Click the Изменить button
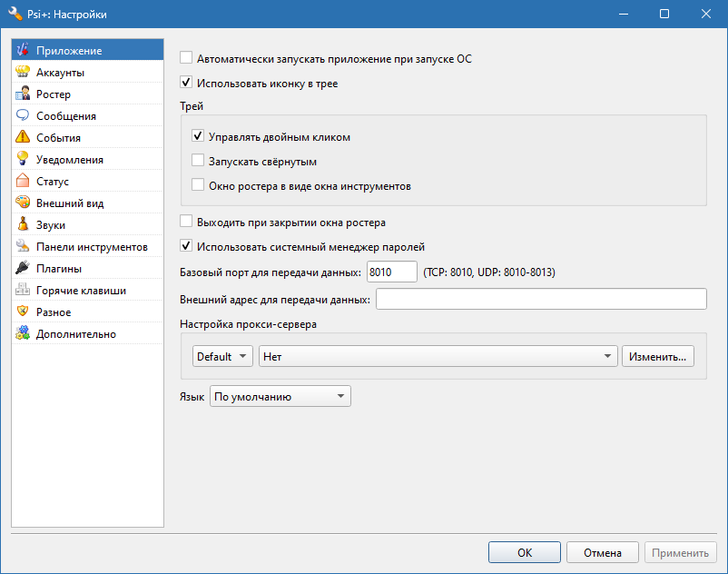 [x=657, y=356]
